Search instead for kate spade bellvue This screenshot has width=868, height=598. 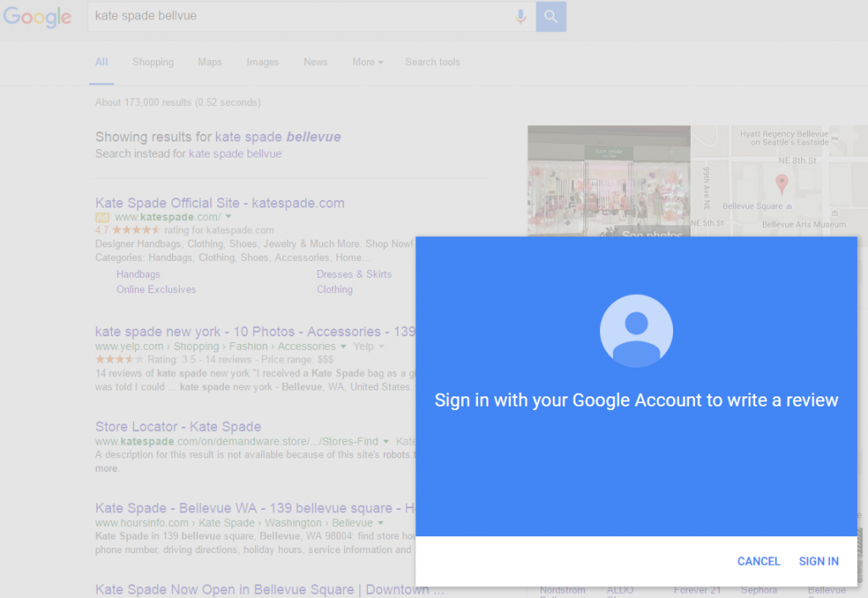pos(235,154)
